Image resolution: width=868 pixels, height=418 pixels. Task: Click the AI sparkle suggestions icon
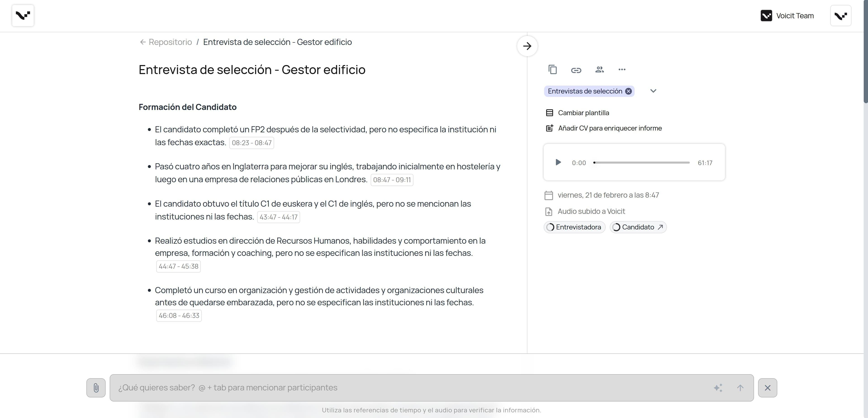(718, 388)
